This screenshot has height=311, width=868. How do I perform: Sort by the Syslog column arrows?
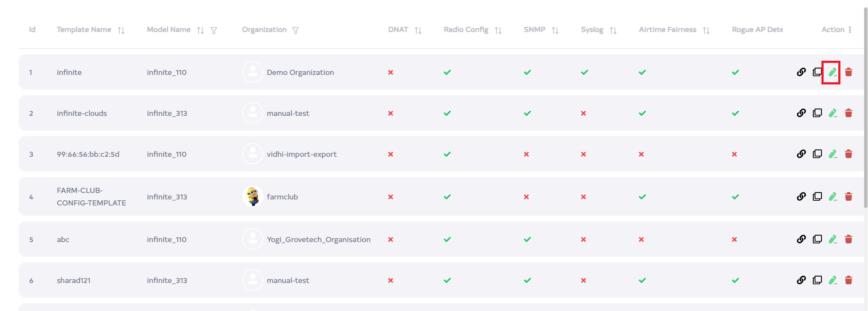(x=613, y=30)
